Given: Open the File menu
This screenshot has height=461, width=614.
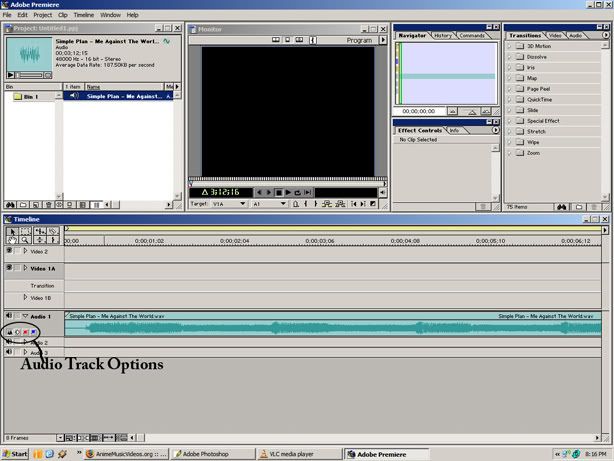Looking at the screenshot, I should [x=7, y=15].
